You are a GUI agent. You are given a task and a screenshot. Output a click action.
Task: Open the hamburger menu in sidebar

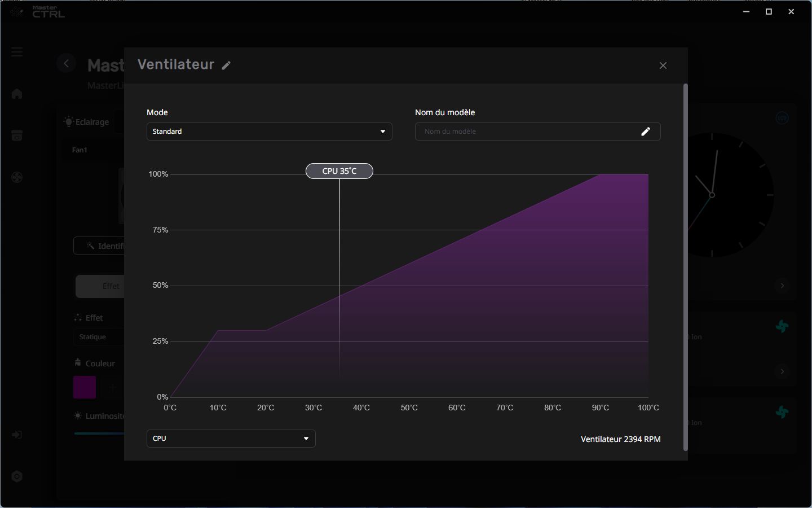point(17,52)
